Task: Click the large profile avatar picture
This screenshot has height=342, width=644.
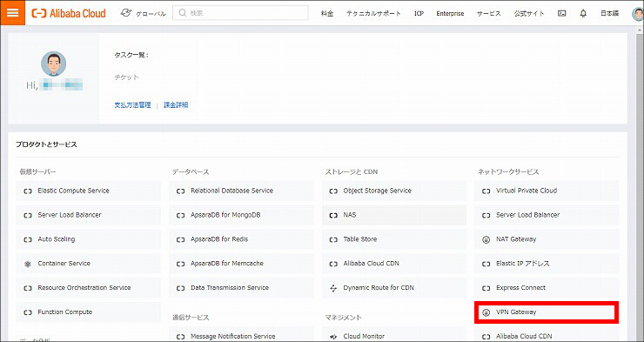Action: pyautogui.click(x=53, y=64)
